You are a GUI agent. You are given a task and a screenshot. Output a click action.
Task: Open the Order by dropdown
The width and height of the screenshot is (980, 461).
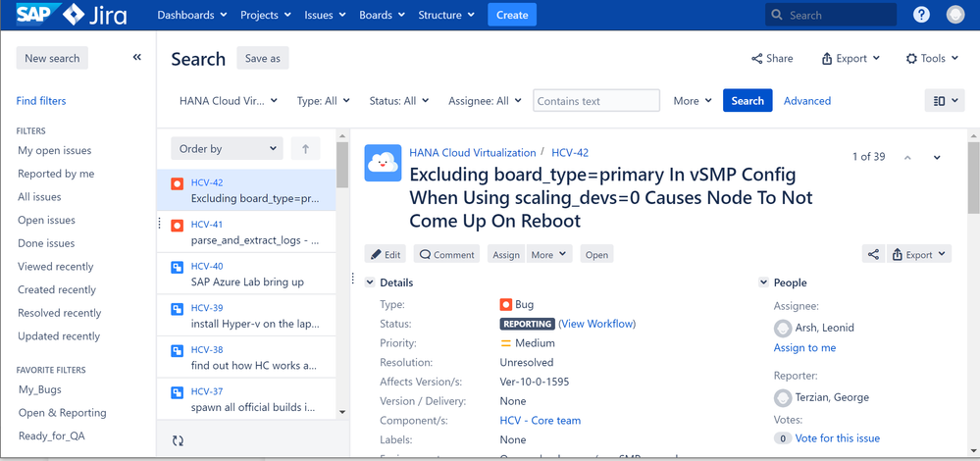tap(227, 149)
